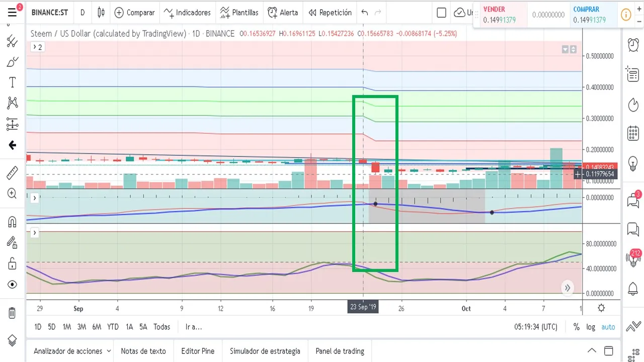The image size is (644, 362).
Task: Open the watchlist and details panel icon
Action: click(633, 74)
